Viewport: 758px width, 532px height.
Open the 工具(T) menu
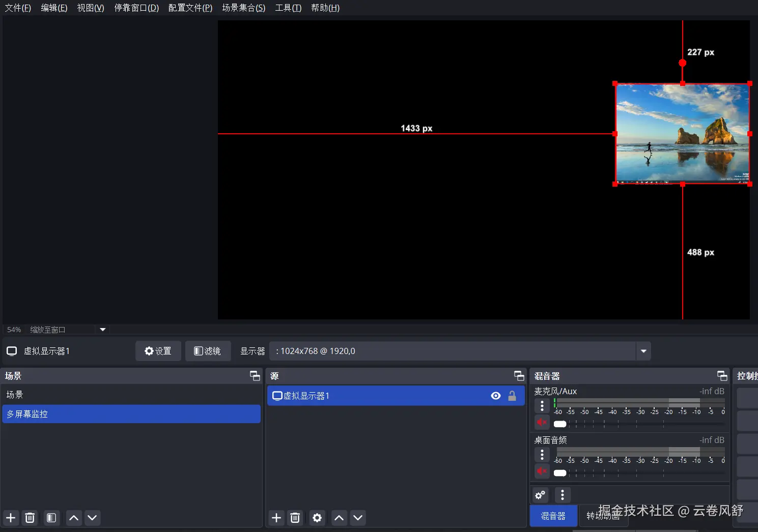(288, 8)
